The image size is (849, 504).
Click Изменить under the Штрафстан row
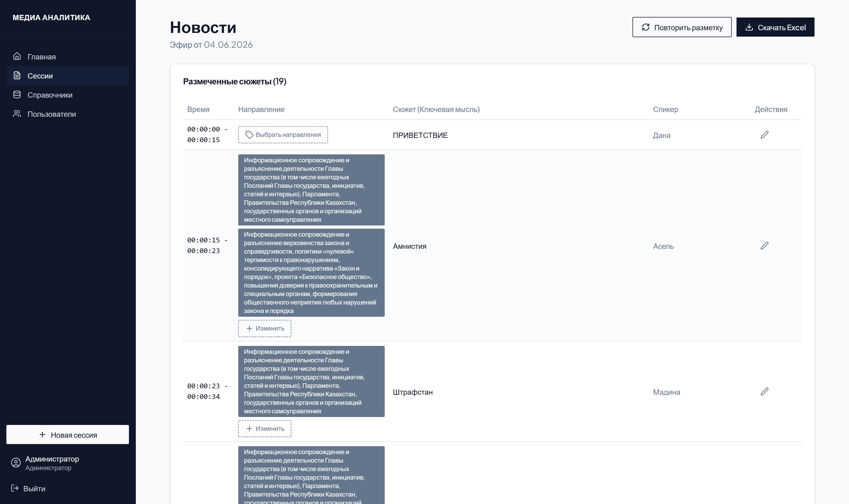(265, 429)
